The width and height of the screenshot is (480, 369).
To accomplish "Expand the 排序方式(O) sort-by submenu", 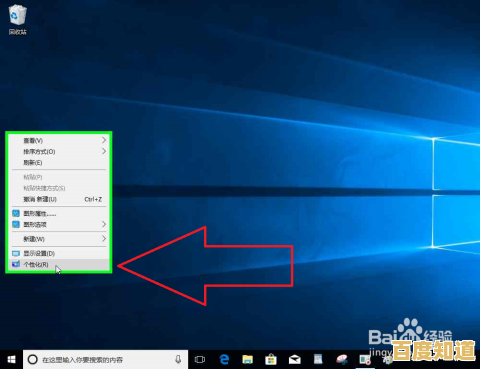I will (x=59, y=152).
